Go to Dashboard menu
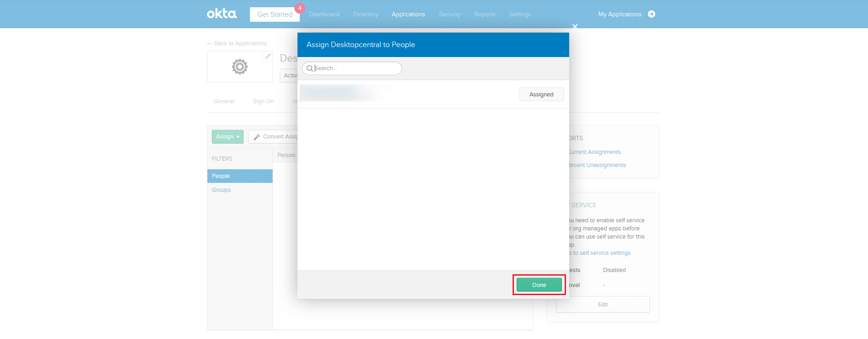The width and height of the screenshot is (868, 339). pos(325,14)
